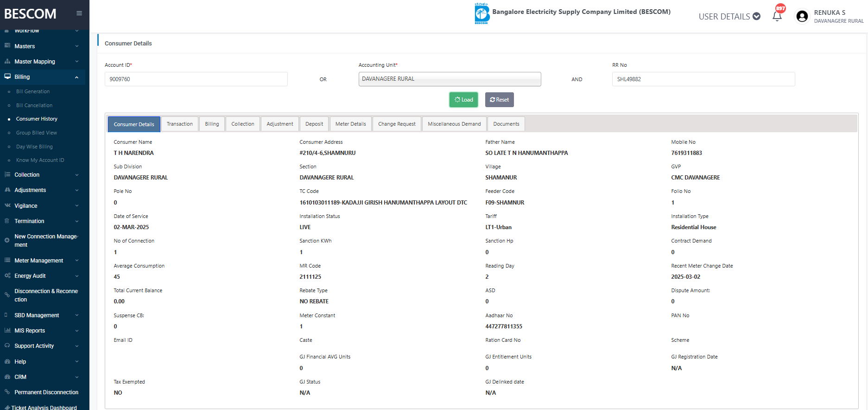The width and height of the screenshot is (868, 410).
Task: Expand the Adjustments menu chevron
Action: [77, 190]
